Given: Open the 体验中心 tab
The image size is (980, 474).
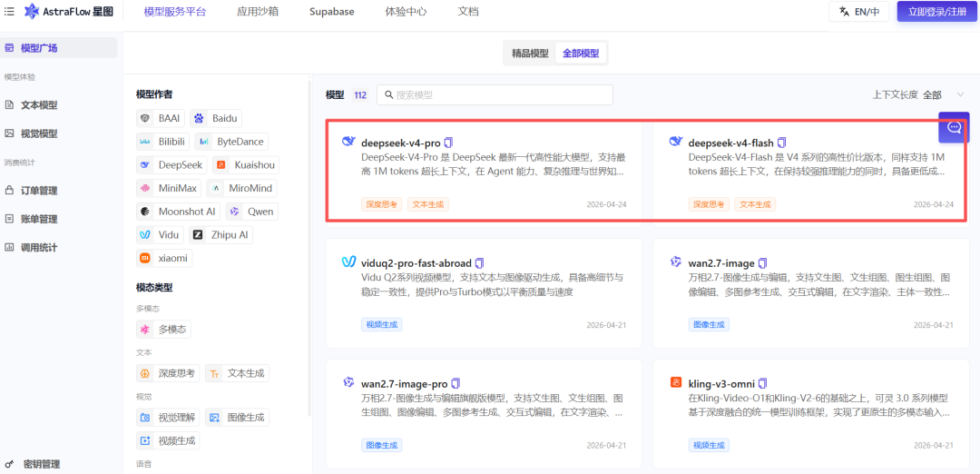Looking at the screenshot, I should (407, 12).
